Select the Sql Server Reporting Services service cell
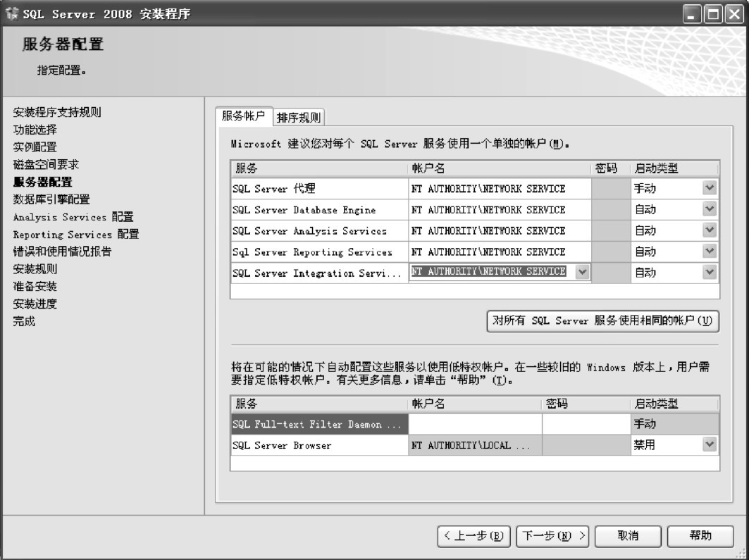Viewport: 749px width, 560px height. pos(320,251)
